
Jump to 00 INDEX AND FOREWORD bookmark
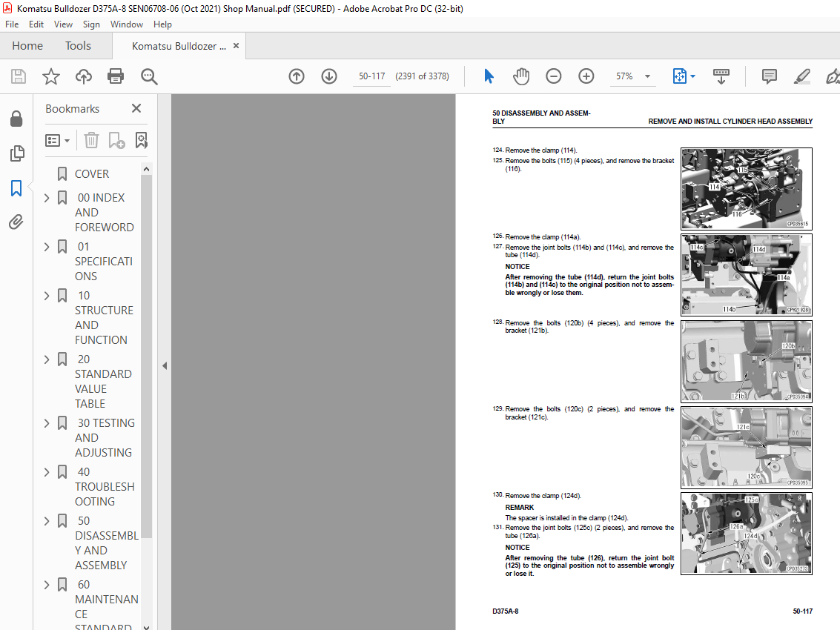tap(104, 212)
